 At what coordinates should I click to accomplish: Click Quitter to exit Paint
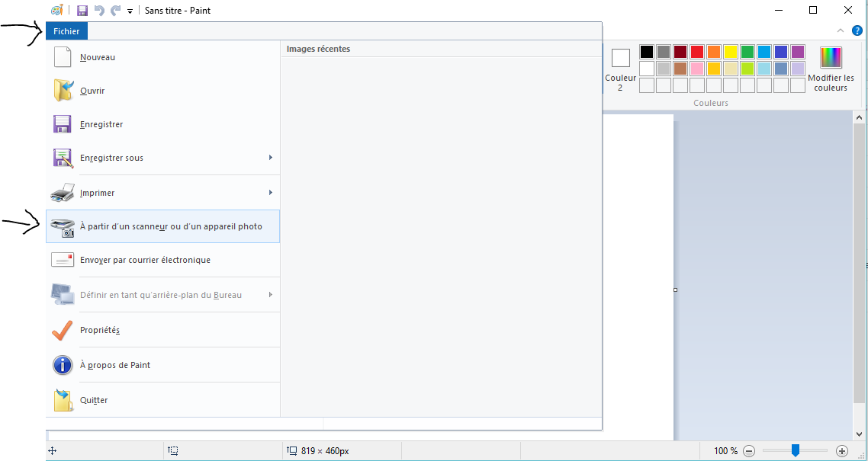(162, 400)
